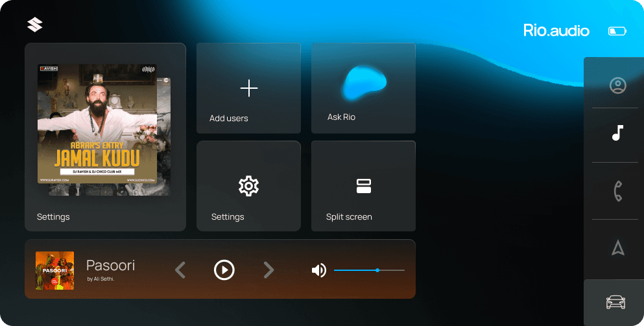Skip to the next track
Screen dimensions: 644x326
(268, 270)
